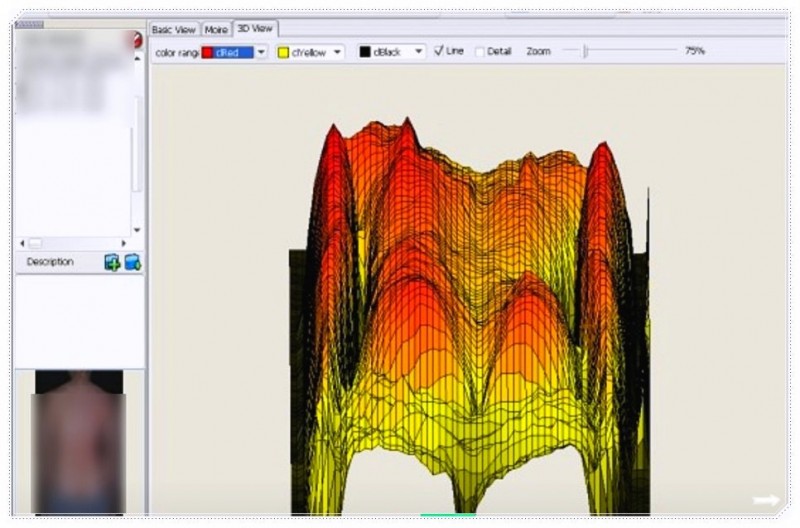Open the clBlack color dropdown
The width and height of the screenshot is (800, 528).
pyautogui.click(x=419, y=51)
